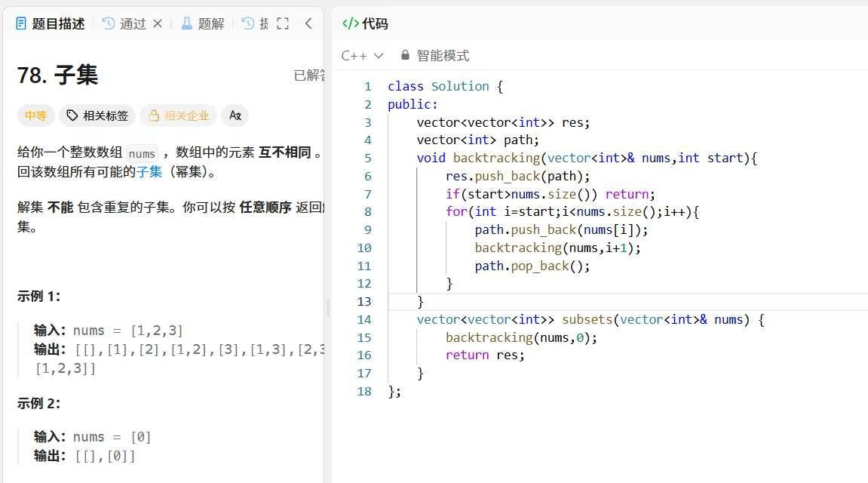
Task: Close the 通过 tab
Action: click(158, 23)
